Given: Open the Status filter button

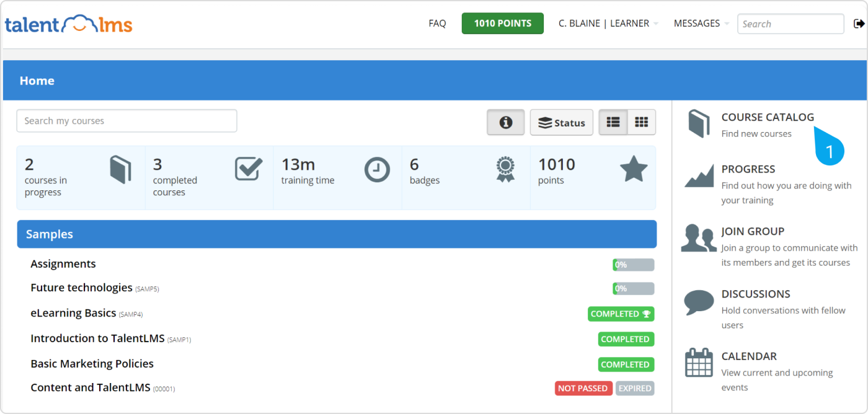Looking at the screenshot, I should 562,123.
